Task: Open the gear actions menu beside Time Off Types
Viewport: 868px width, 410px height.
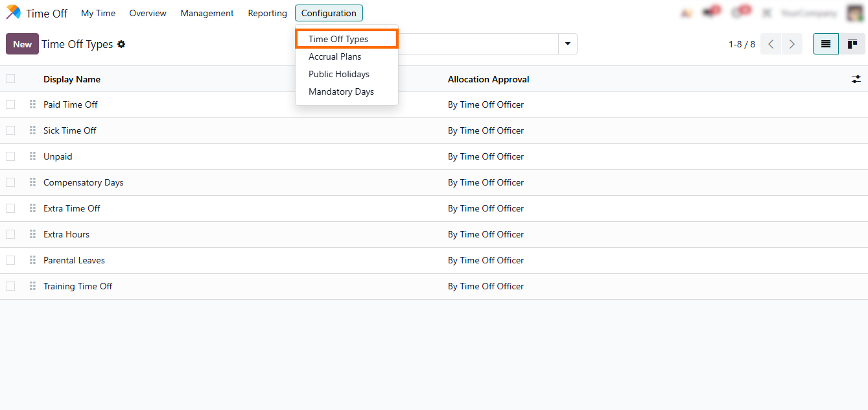Action: coord(121,44)
